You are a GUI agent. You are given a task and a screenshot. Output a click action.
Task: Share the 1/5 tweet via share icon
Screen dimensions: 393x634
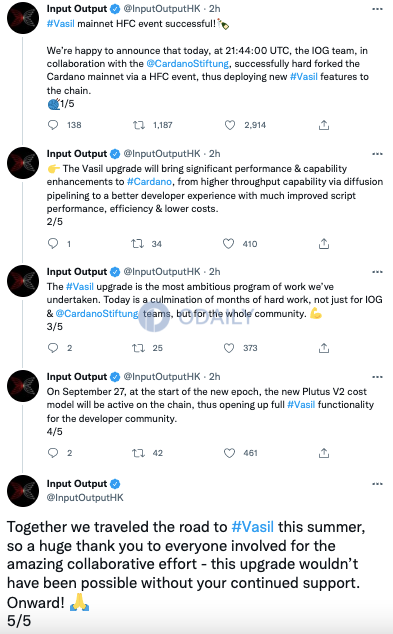coord(324,125)
